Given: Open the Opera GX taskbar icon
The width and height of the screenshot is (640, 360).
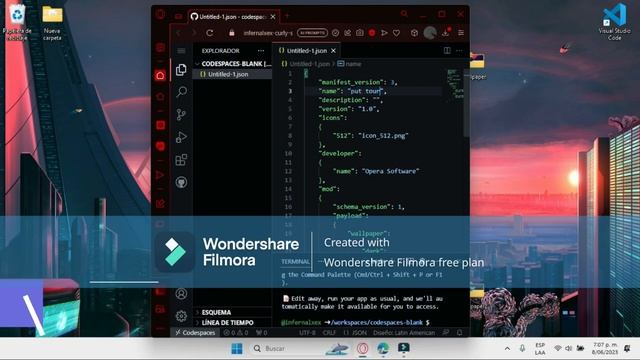Looking at the screenshot, I should click(362, 349).
